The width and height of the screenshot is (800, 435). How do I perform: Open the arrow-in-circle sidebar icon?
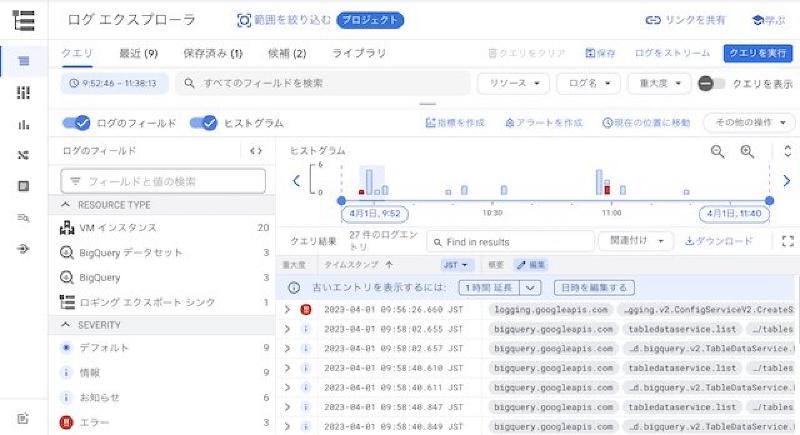pyautogui.click(x=23, y=249)
